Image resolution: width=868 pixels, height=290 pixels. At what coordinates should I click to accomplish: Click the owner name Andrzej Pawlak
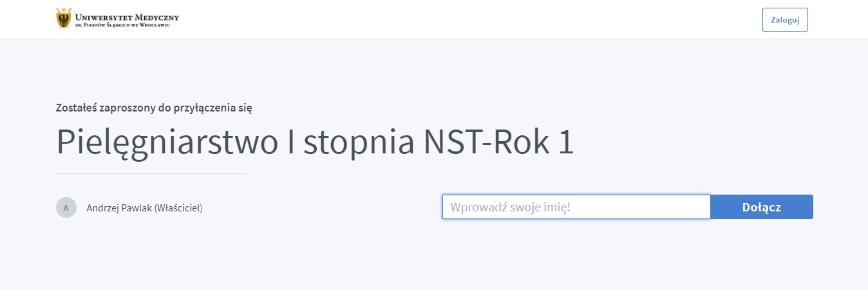pos(119,208)
